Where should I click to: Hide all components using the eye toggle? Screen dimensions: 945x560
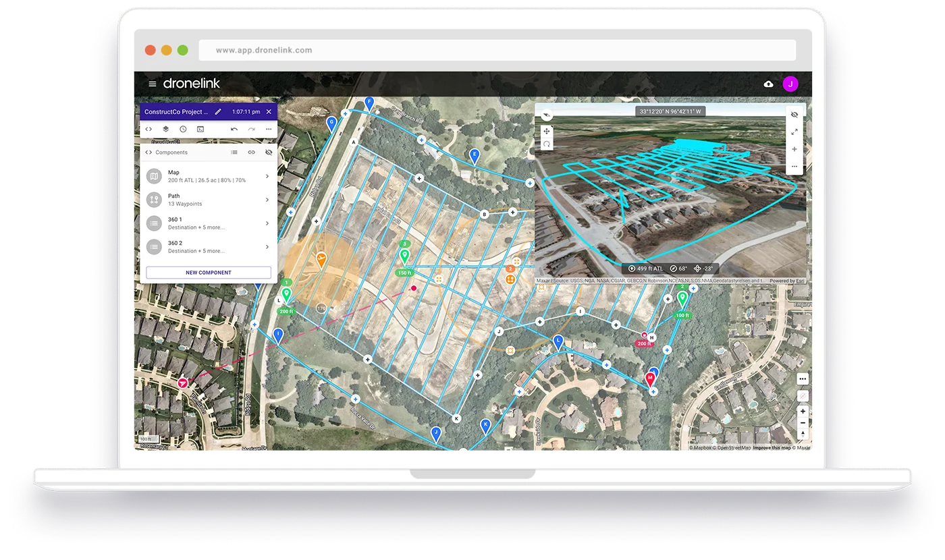269,152
